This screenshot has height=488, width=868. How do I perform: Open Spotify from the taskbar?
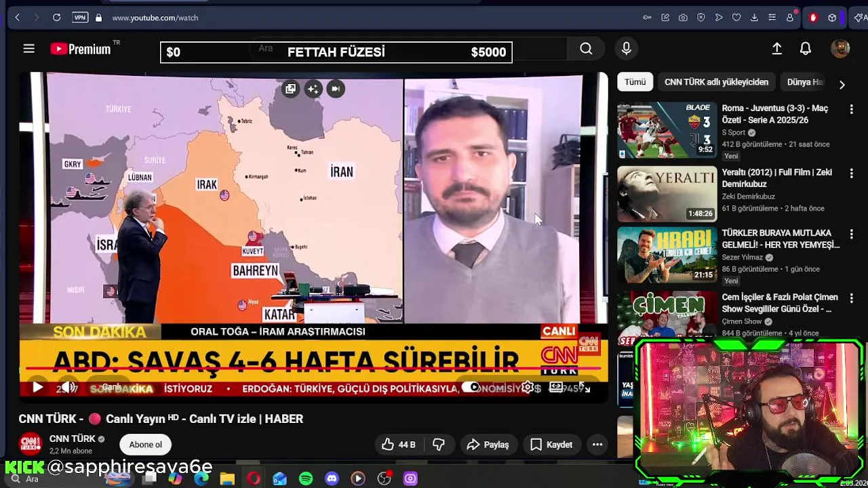306,479
